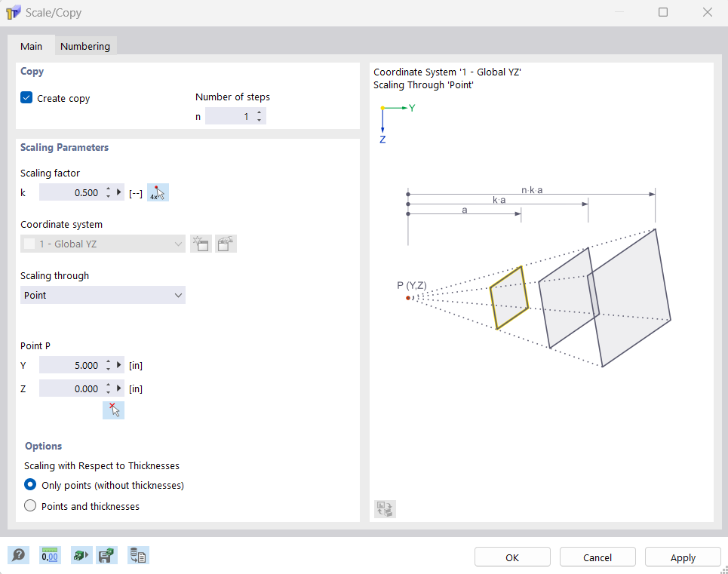Viewport: 728px width, 574px height.
Task: Decrease scaling factor k spinner
Action: coord(108,196)
